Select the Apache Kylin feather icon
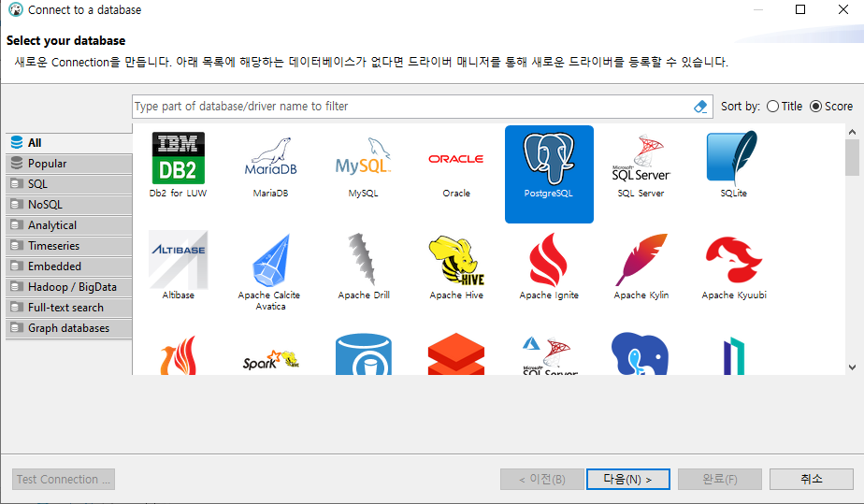Image resolution: width=864 pixels, height=504 pixels. tap(641, 259)
